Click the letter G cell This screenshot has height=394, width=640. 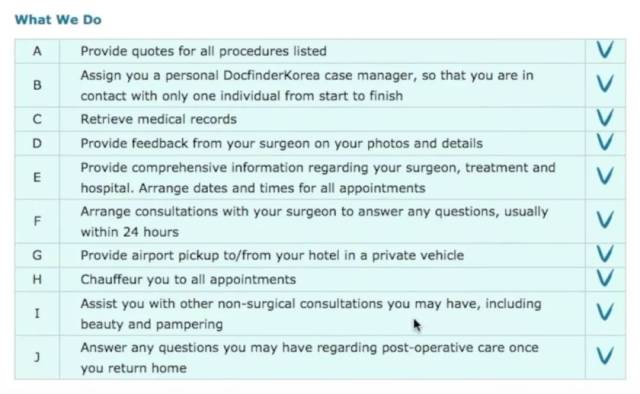click(37, 255)
